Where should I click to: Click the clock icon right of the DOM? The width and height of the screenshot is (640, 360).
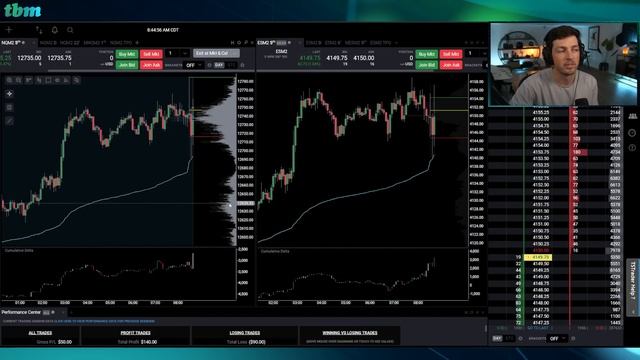pos(632,133)
